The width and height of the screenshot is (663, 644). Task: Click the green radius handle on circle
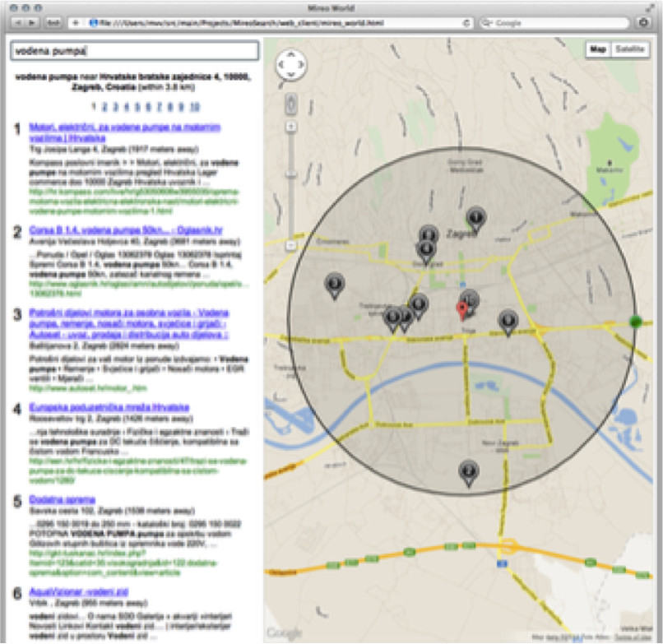634,322
